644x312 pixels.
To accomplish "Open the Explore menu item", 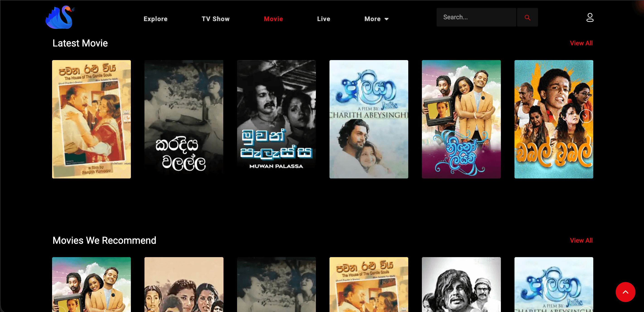I will tap(155, 19).
